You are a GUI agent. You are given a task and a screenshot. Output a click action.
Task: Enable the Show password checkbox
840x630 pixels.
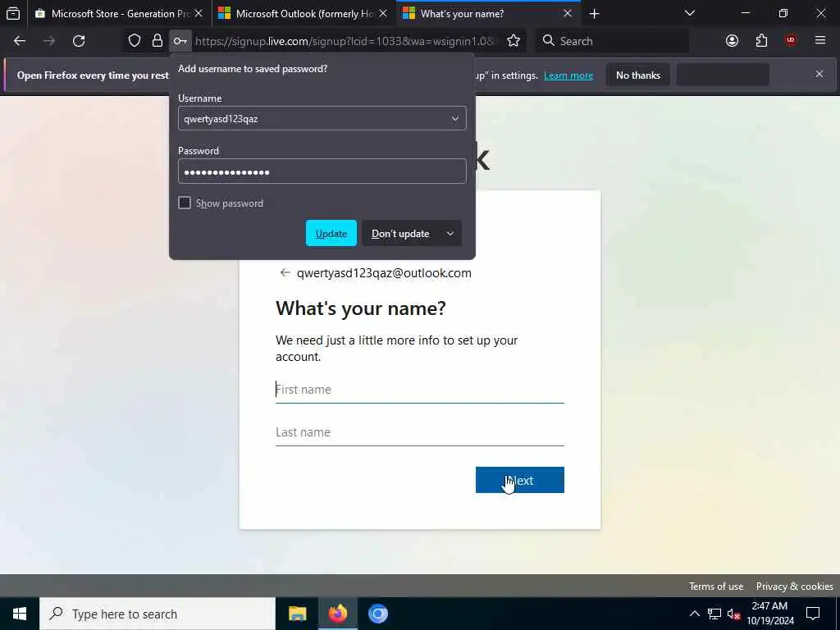[x=185, y=203]
